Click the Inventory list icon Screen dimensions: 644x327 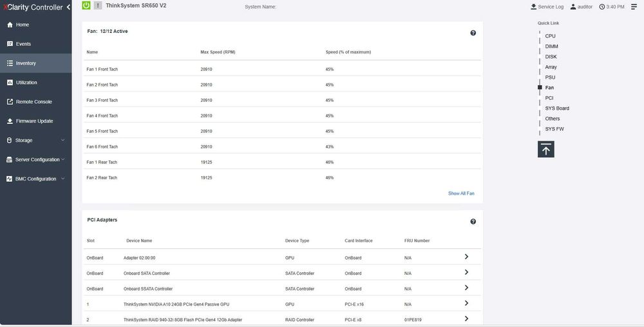click(x=10, y=63)
